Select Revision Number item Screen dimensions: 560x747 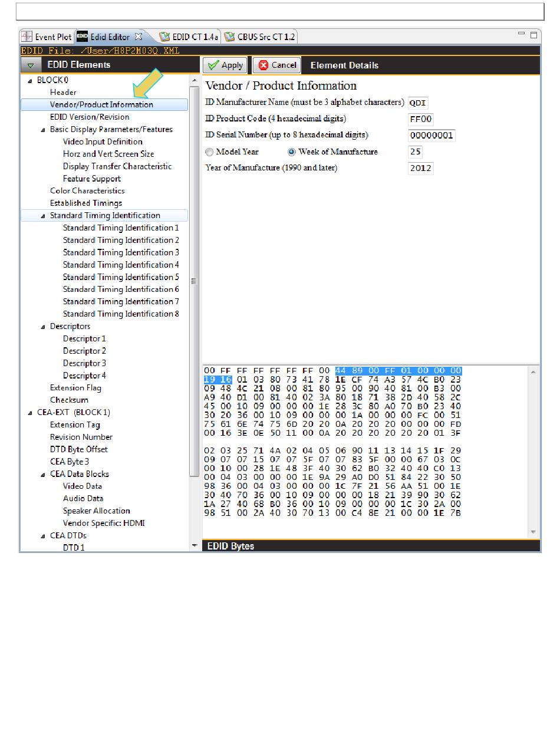81,437
